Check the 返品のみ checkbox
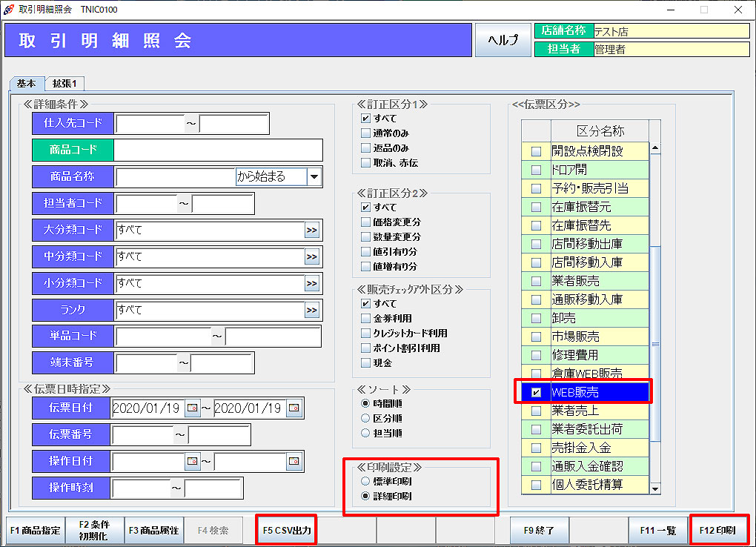The height and width of the screenshot is (547, 756). point(365,148)
